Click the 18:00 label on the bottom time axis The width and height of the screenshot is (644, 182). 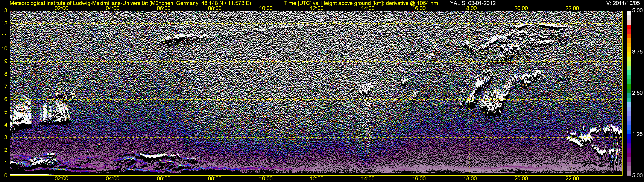point(470,179)
